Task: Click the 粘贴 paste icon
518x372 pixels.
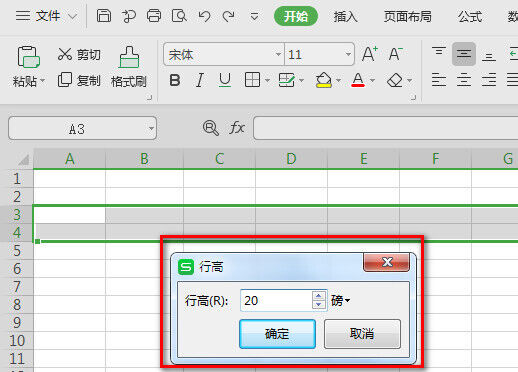Action: click(x=28, y=57)
